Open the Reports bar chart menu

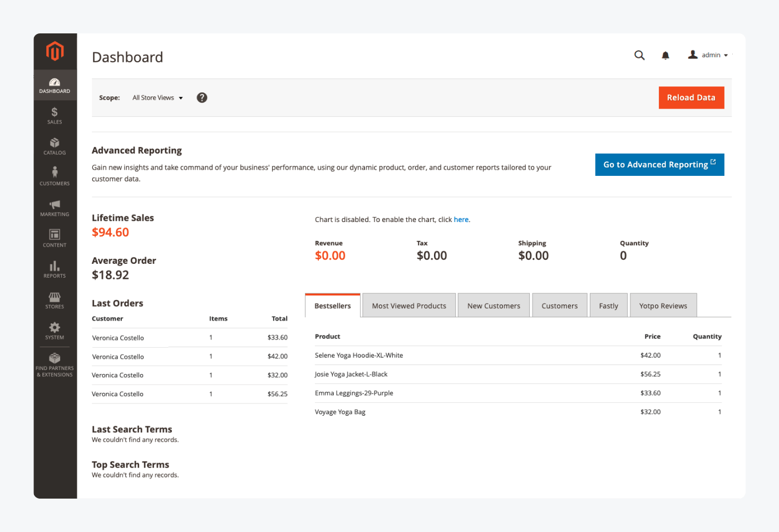pos(55,269)
